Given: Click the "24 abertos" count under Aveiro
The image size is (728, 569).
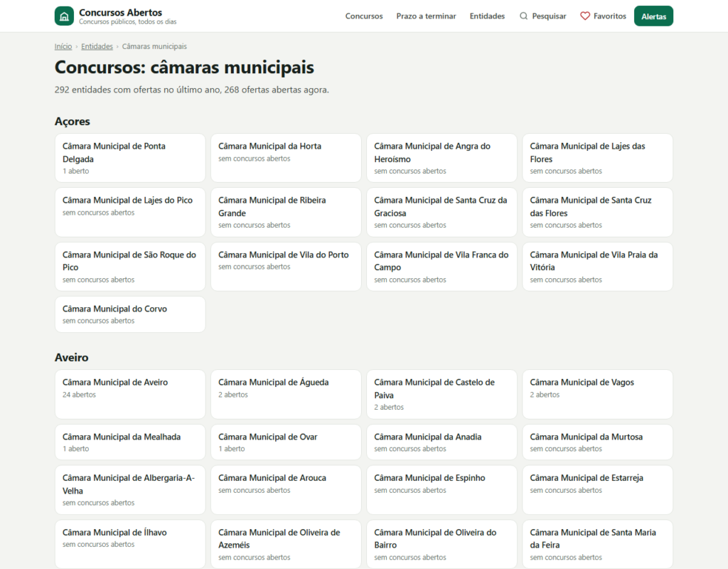Looking at the screenshot, I should point(80,395).
